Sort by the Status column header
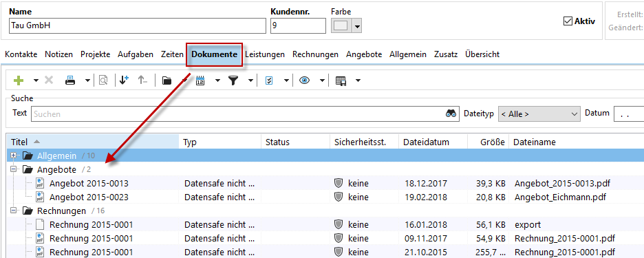Image resolution: width=644 pixels, height=258 pixels. click(x=295, y=142)
